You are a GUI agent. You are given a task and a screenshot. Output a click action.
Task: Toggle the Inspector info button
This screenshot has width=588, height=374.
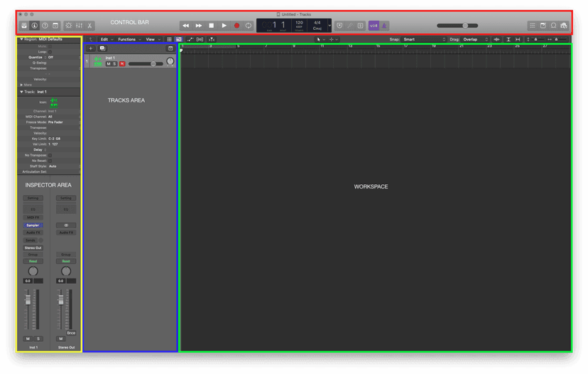(x=35, y=26)
